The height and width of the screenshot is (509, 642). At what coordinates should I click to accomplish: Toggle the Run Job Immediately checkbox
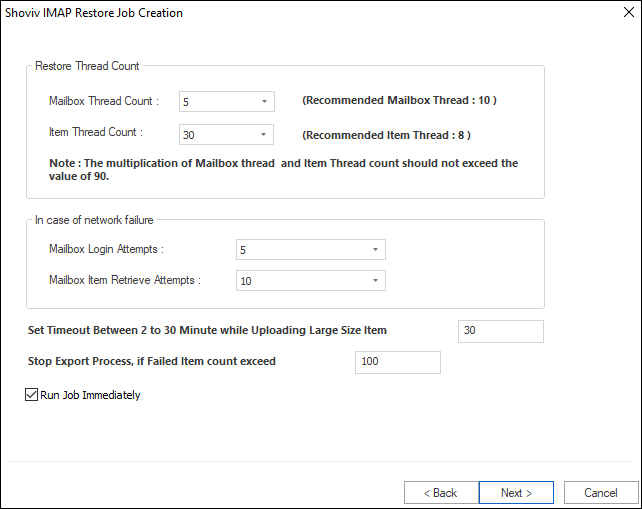pyautogui.click(x=32, y=395)
